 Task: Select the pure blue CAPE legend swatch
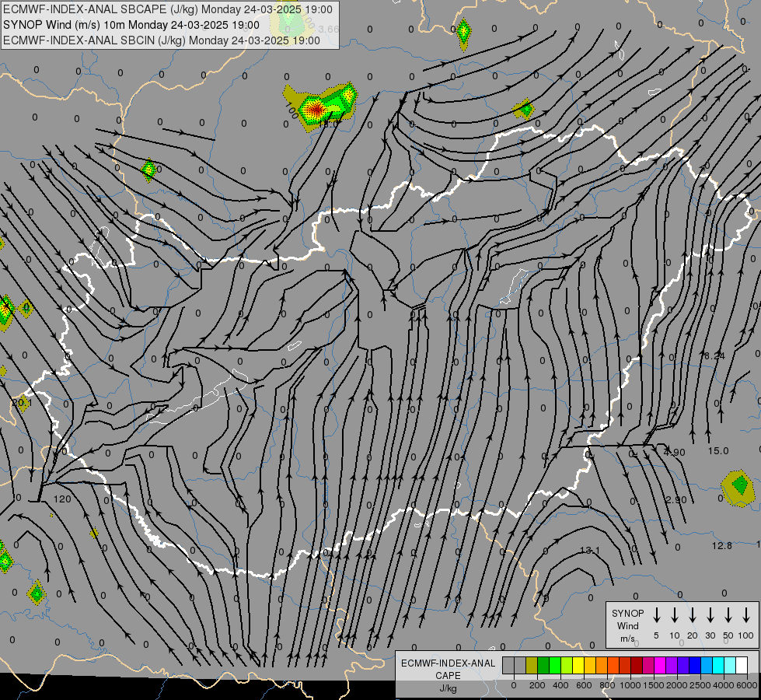tap(694, 666)
